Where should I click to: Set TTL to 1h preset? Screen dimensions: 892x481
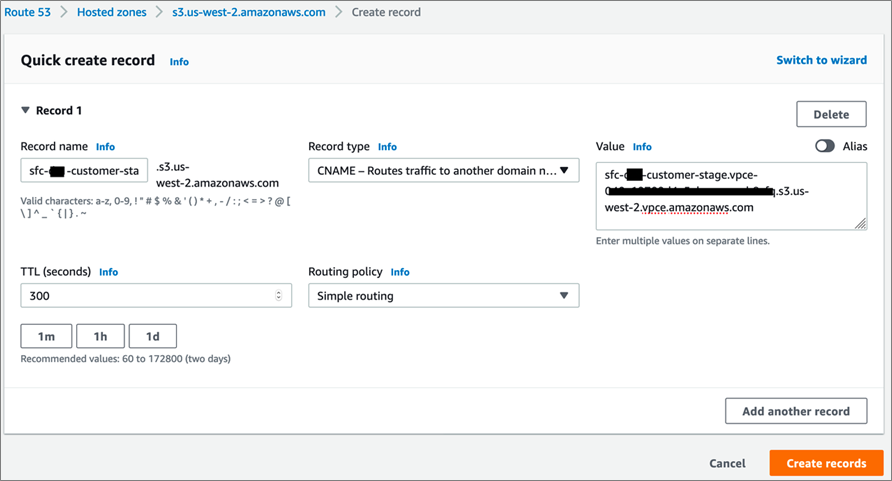coord(100,336)
